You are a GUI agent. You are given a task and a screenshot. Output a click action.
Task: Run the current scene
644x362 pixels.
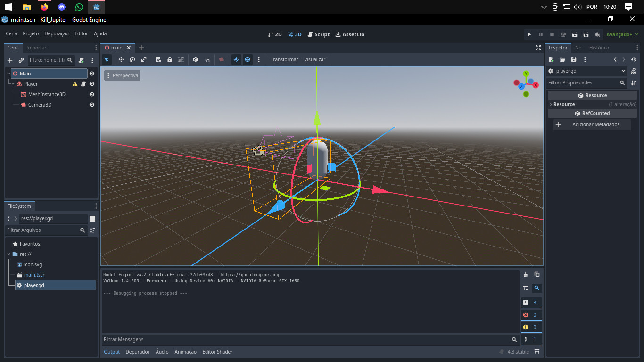click(x=575, y=34)
